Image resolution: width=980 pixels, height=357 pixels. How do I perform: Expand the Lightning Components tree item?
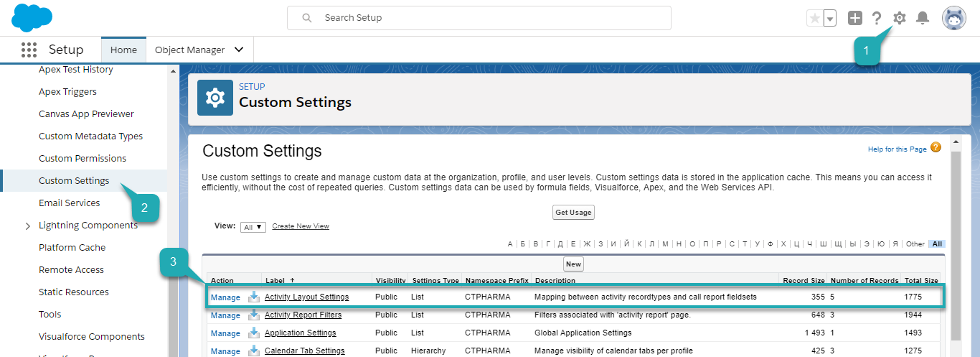28,226
